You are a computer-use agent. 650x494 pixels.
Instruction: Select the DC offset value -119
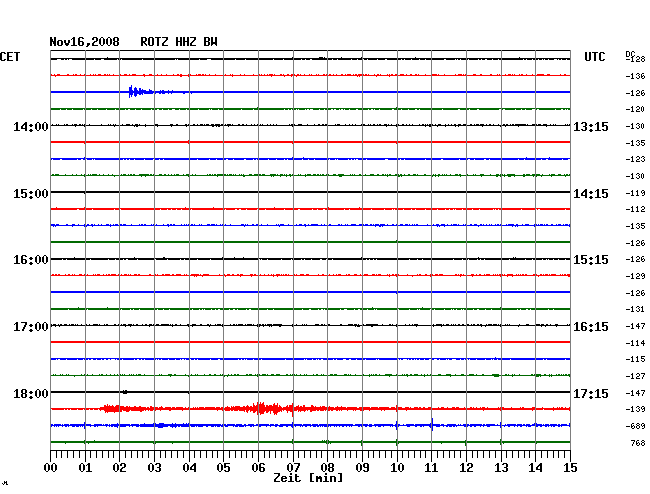point(635,193)
